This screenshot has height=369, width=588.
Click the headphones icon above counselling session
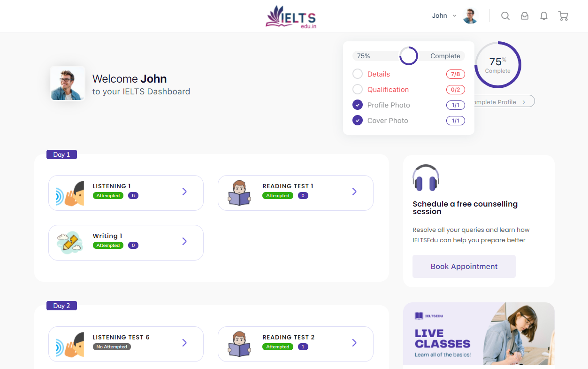(x=426, y=178)
